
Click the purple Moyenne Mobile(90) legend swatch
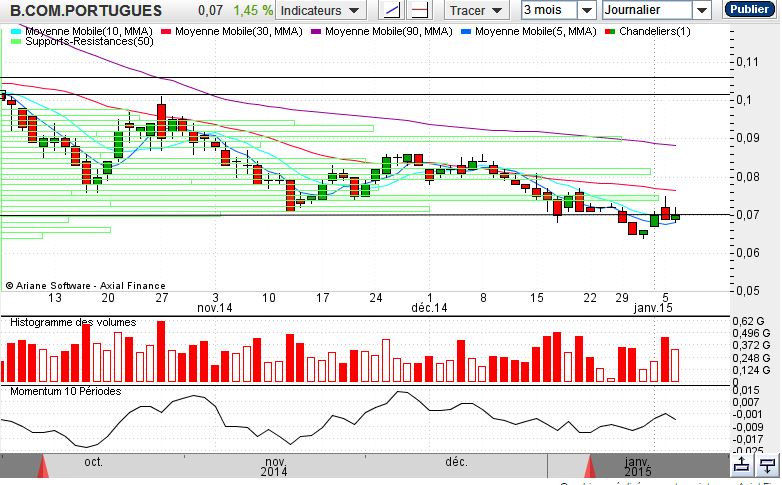coord(316,31)
